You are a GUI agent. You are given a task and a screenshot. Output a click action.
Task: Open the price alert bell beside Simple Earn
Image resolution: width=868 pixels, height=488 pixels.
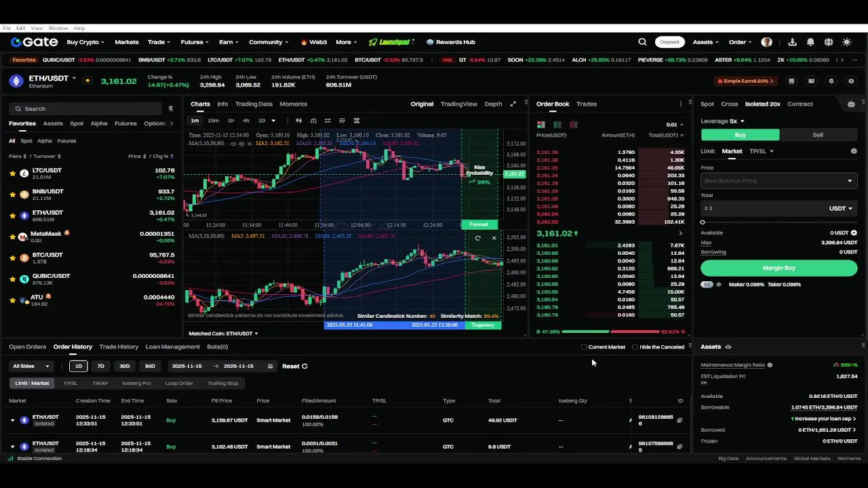pos(831,81)
